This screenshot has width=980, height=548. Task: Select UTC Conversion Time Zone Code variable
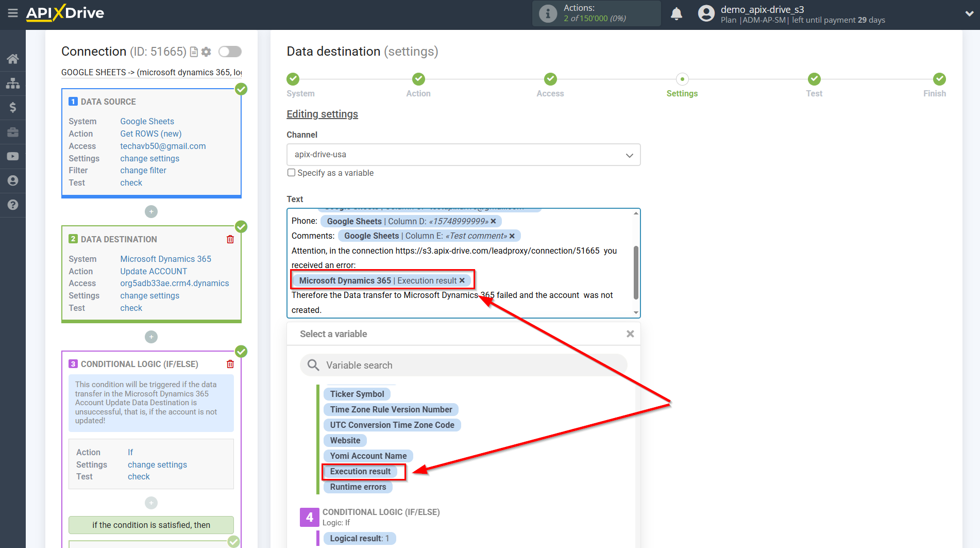tap(392, 425)
